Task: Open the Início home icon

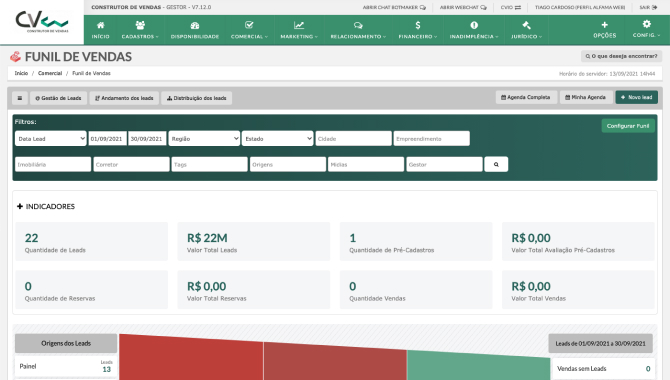Action: [100, 25]
